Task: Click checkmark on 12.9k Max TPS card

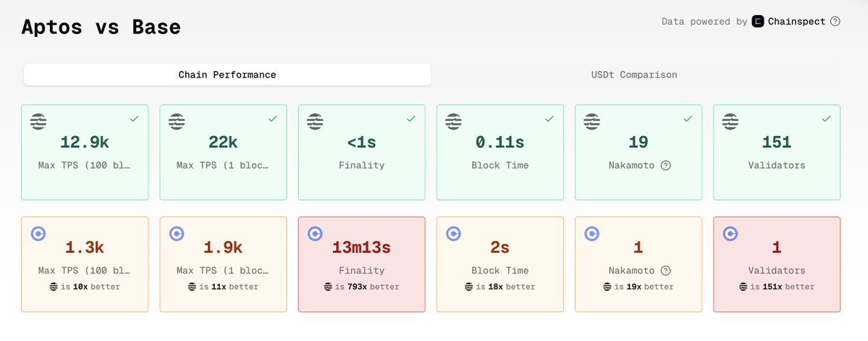Action: [x=134, y=119]
